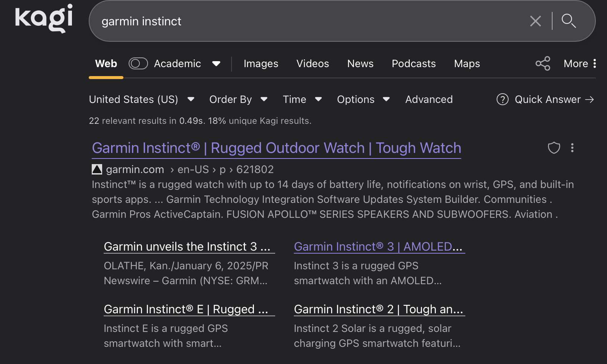Toggle the Academic lens switch
The height and width of the screenshot is (364, 607).
(138, 64)
